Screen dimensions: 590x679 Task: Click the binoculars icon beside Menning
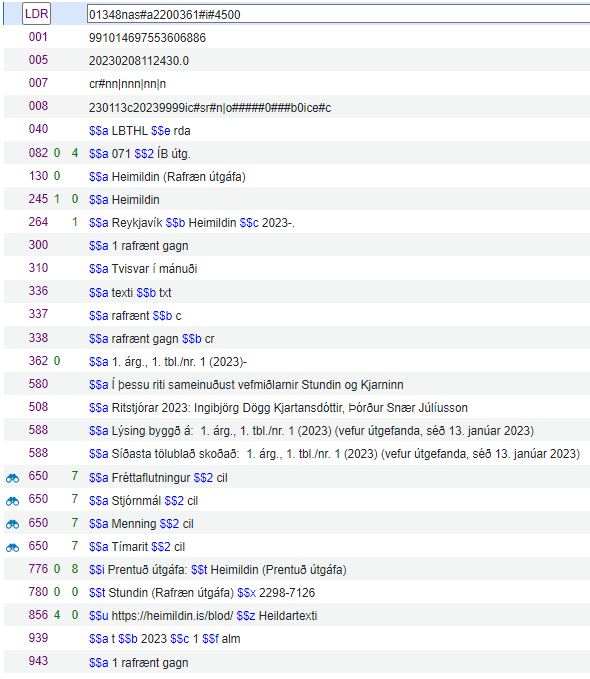click(12, 524)
